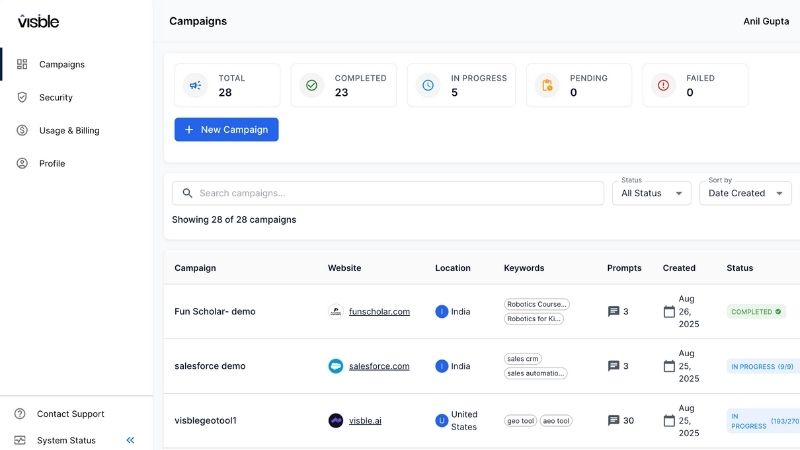Click the geo tool keyword chip
The height and width of the screenshot is (450, 800).
520,421
